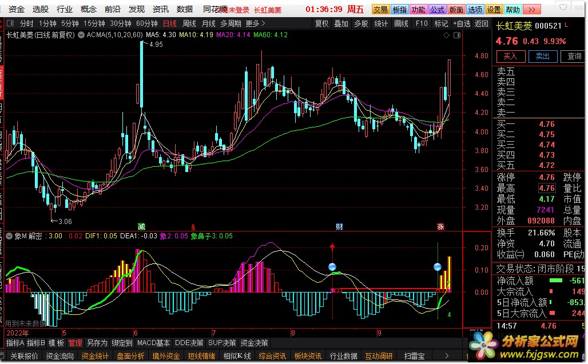Click the blue 卖出 sell button
588x364 pixels.
(x=542, y=57)
